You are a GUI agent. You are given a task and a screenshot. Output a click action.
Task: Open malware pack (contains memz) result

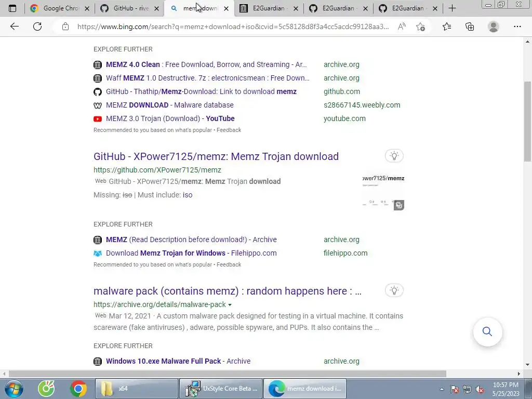click(x=228, y=291)
